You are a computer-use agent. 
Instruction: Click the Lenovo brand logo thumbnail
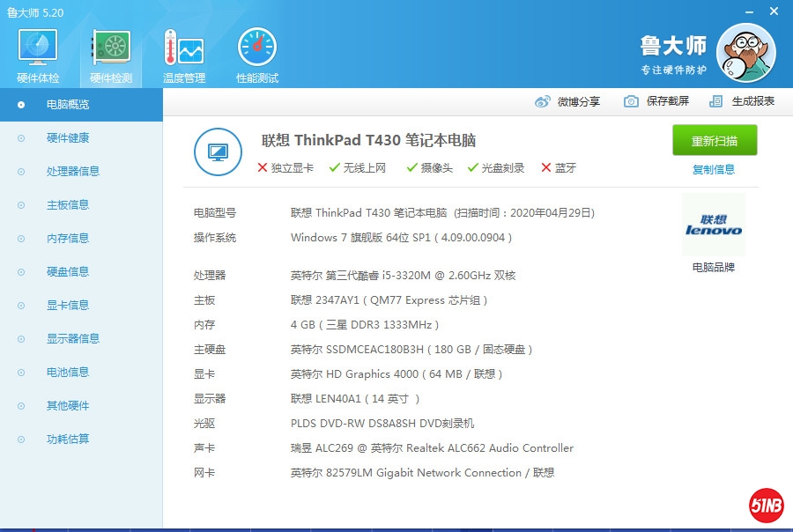pyautogui.click(x=714, y=225)
